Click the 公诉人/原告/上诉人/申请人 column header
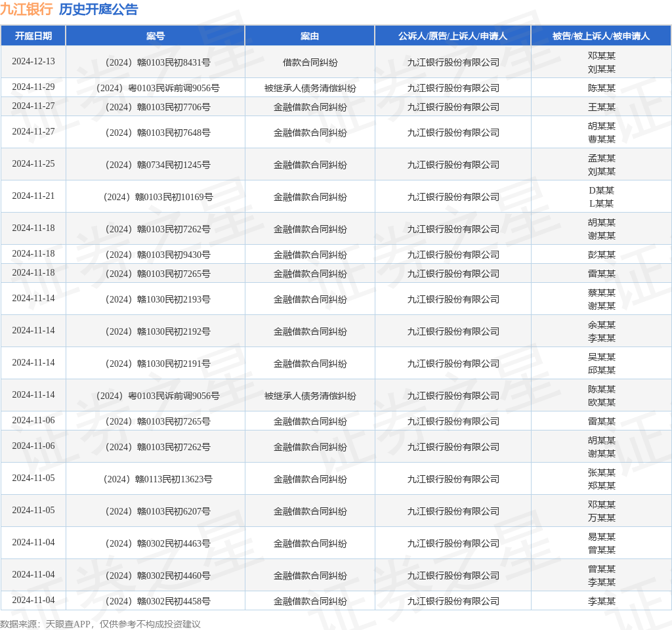The image size is (672, 630). point(453,36)
